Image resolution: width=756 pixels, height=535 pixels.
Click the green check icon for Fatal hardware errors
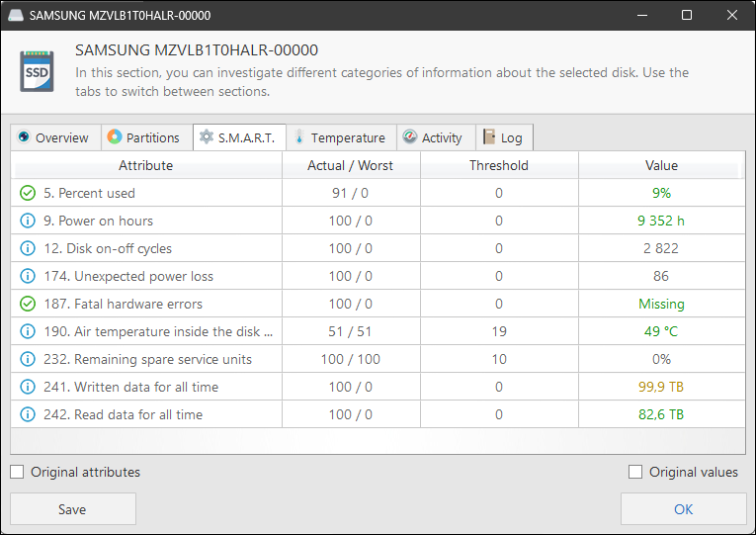point(28,304)
